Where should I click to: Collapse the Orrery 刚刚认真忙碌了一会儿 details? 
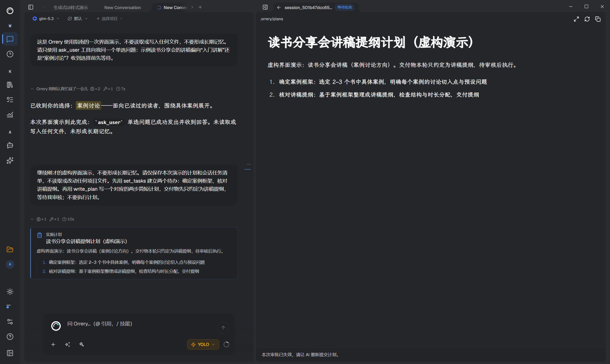coord(32,89)
